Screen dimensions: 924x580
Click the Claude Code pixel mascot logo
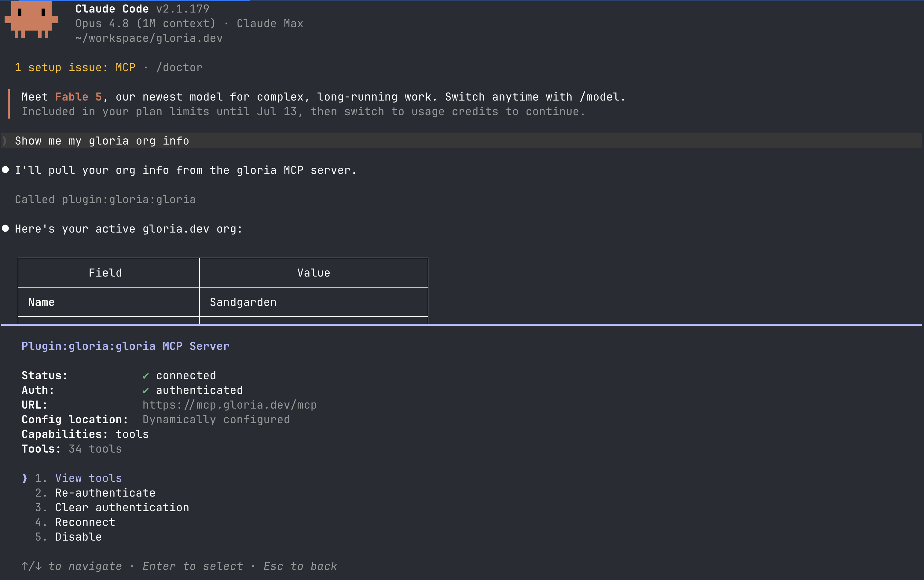[x=31, y=19]
